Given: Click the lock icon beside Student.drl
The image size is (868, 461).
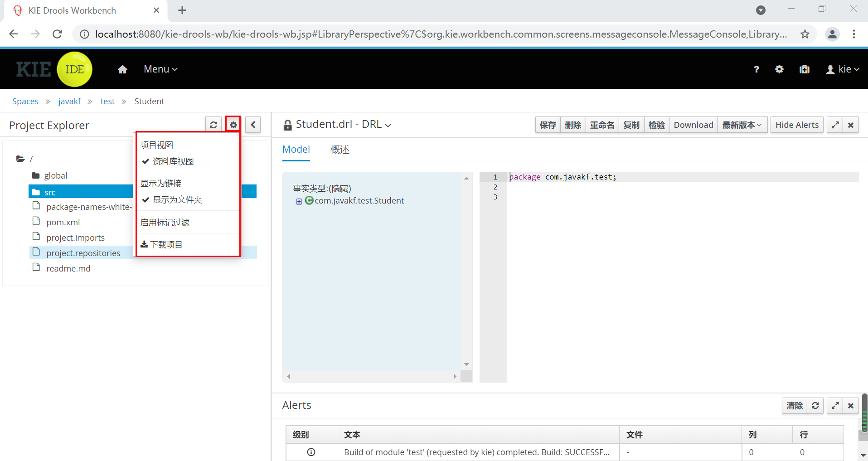Looking at the screenshot, I should click(x=287, y=125).
